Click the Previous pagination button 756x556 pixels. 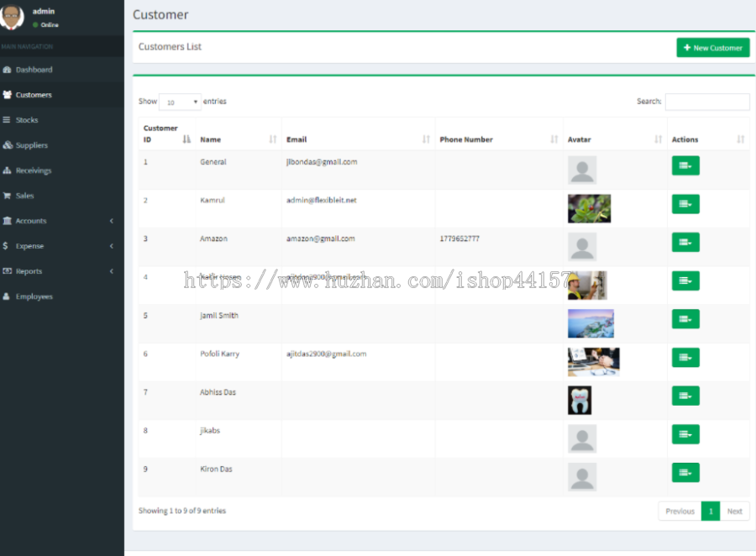click(680, 511)
